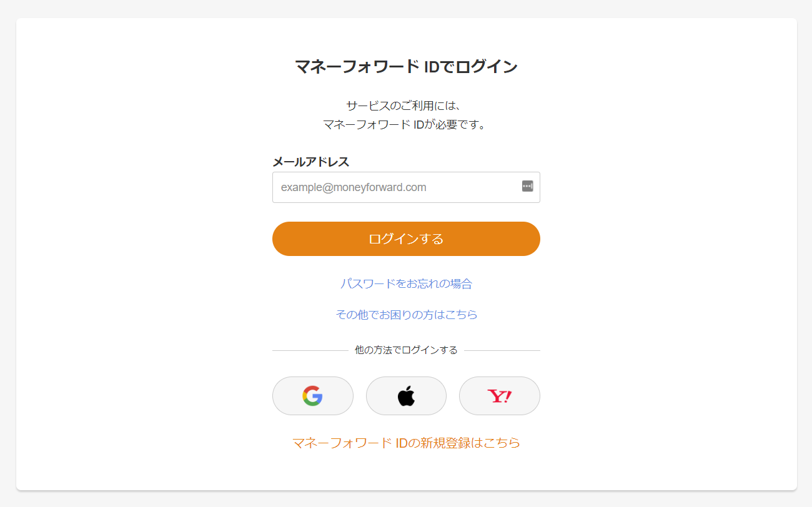The image size is (812, 507).
Task: Click the colorful Google G icon
Action: coord(312,396)
